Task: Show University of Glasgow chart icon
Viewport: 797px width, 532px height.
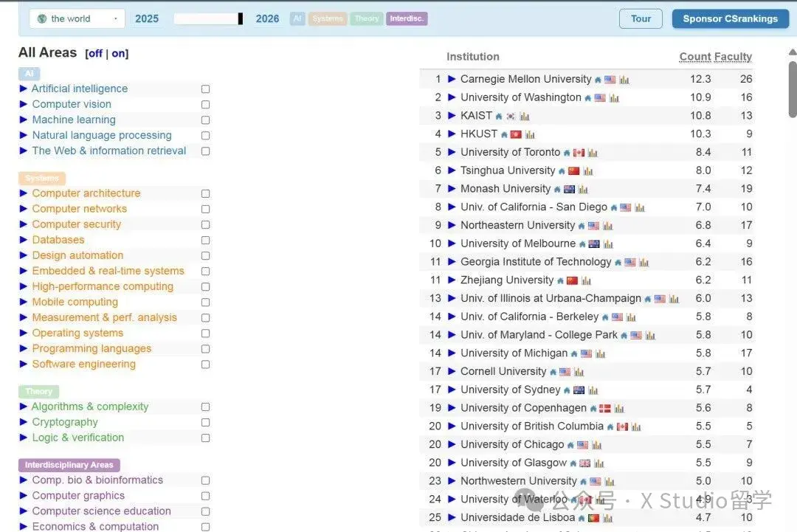Action: click(599, 463)
